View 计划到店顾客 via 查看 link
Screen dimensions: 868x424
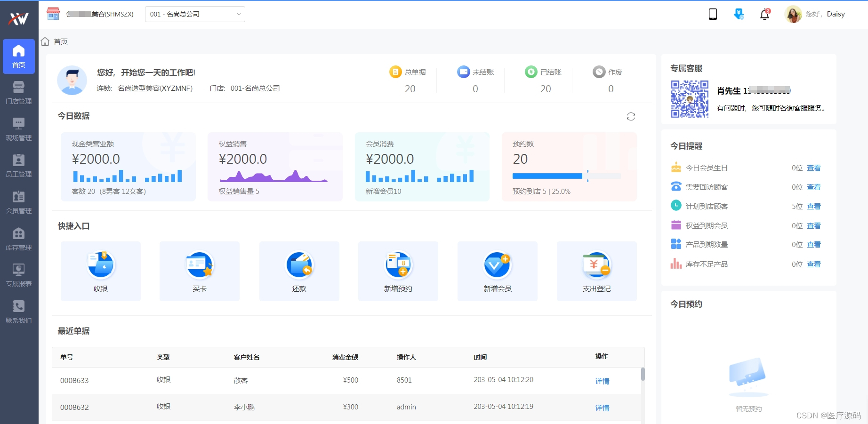coord(813,207)
